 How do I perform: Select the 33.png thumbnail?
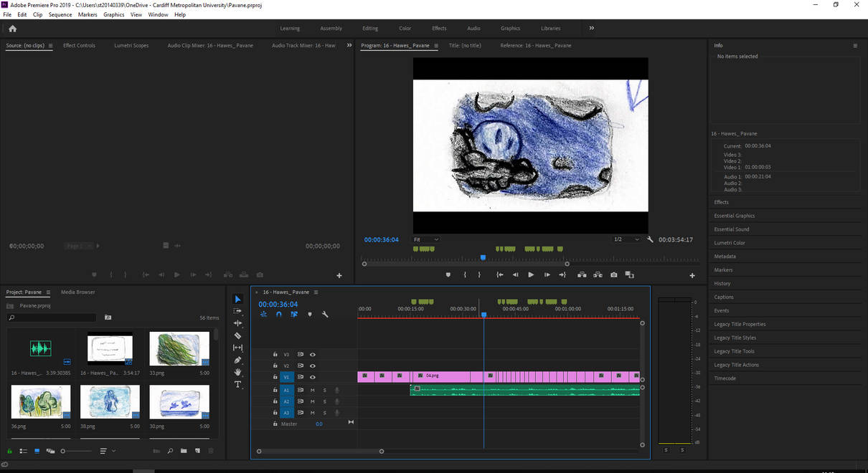coord(179,349)
